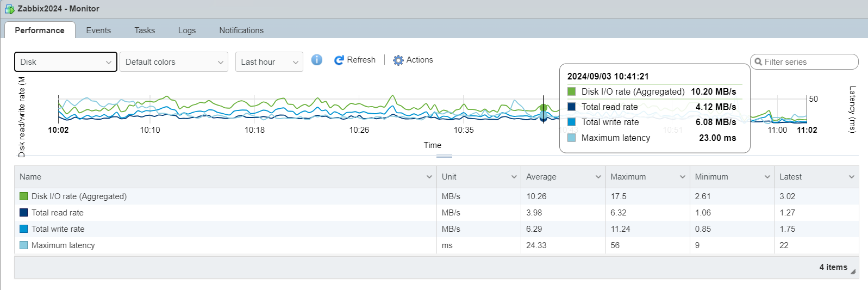Screen dimensions: 868x290
Task: Click the grid resize corner handle
Action: 853,272
